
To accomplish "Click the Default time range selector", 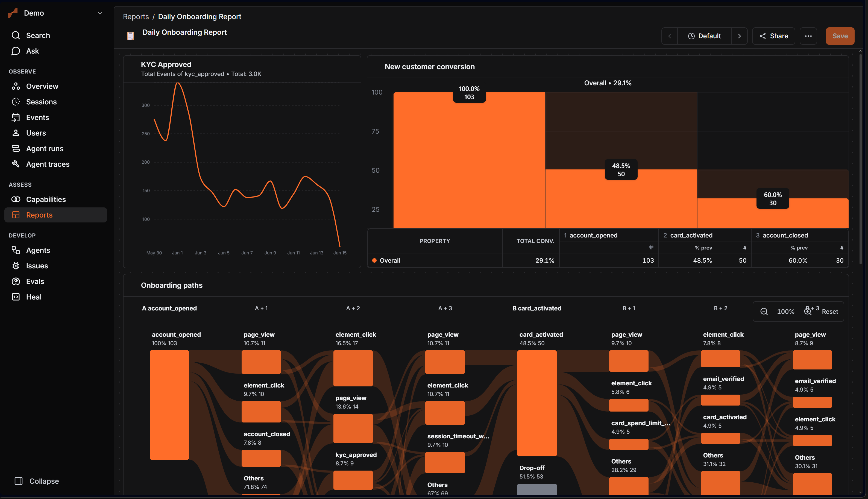I will click(704, 36).
